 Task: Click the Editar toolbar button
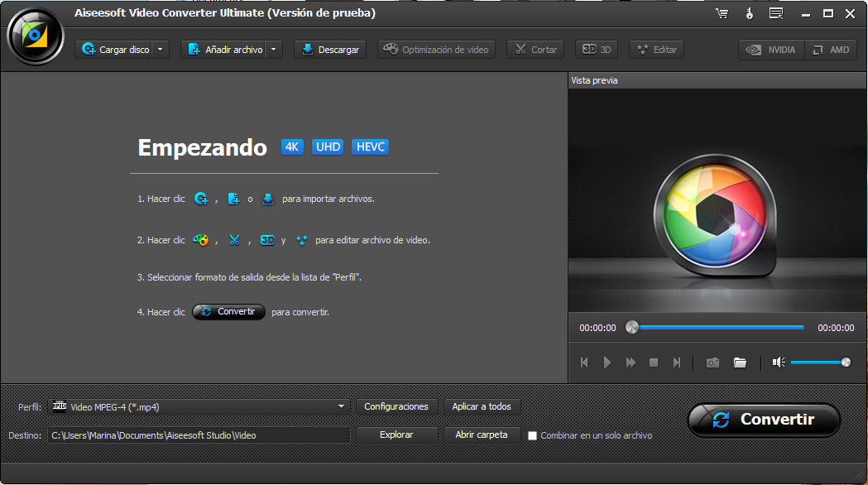(656, 50)
